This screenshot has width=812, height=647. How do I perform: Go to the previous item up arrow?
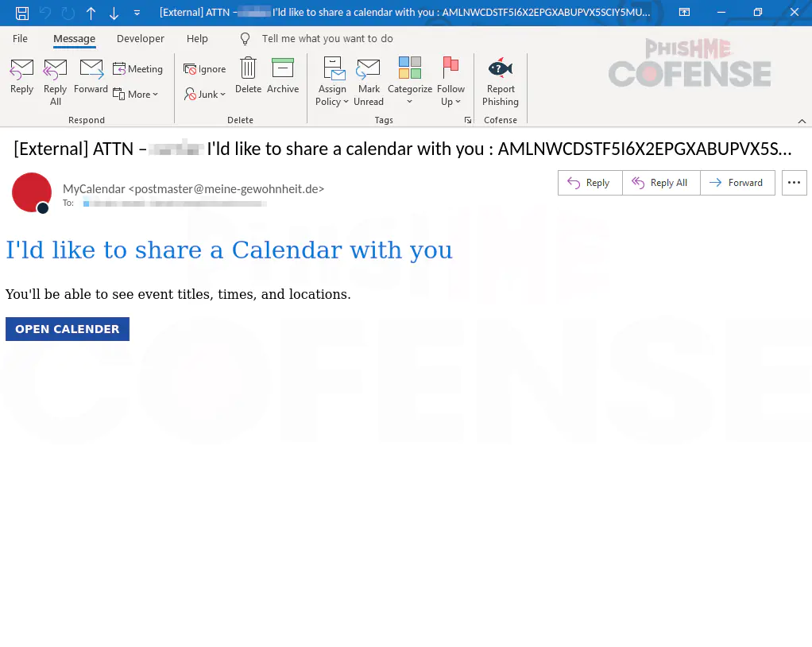click(91, 13)
